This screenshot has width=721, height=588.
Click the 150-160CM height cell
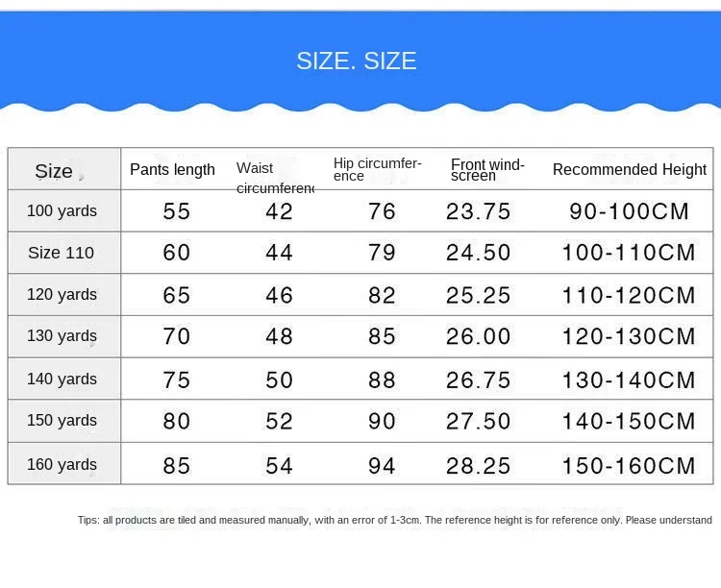[631, 466]
